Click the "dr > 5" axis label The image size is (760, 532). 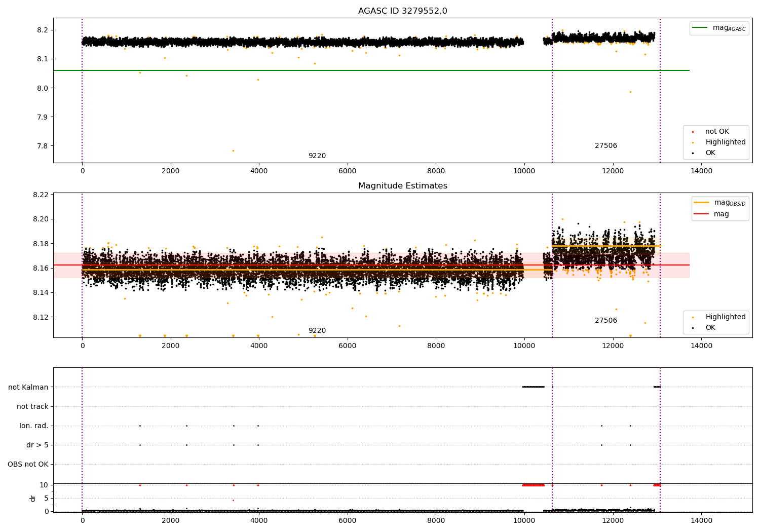[37, 445]
